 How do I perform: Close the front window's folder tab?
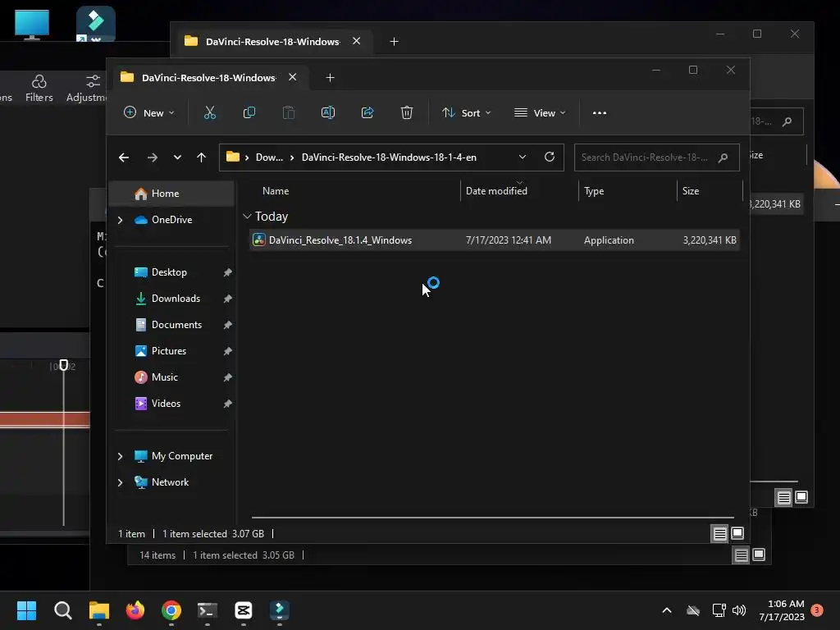pyautogui.click(x=293, y=77)
